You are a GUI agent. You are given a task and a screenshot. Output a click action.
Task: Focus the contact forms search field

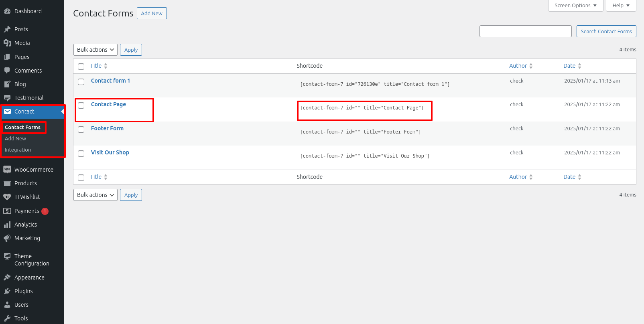tap(525, 31)
